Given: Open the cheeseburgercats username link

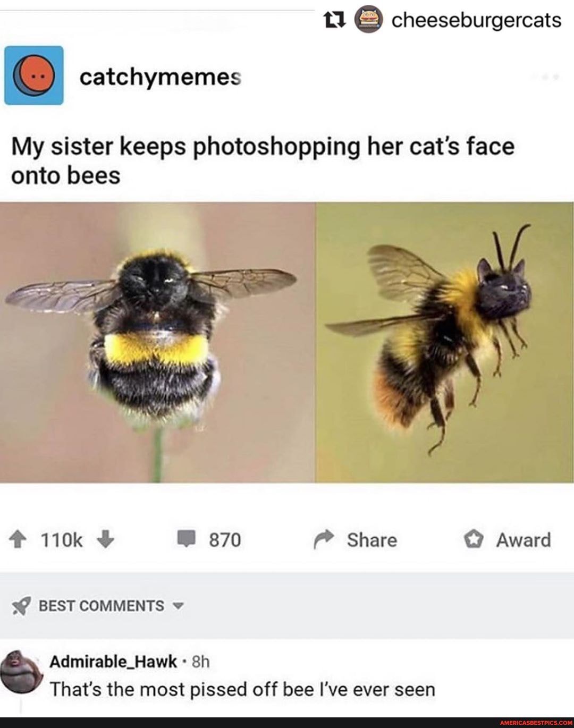Looking at the screenshot, I should coord(476,20).
